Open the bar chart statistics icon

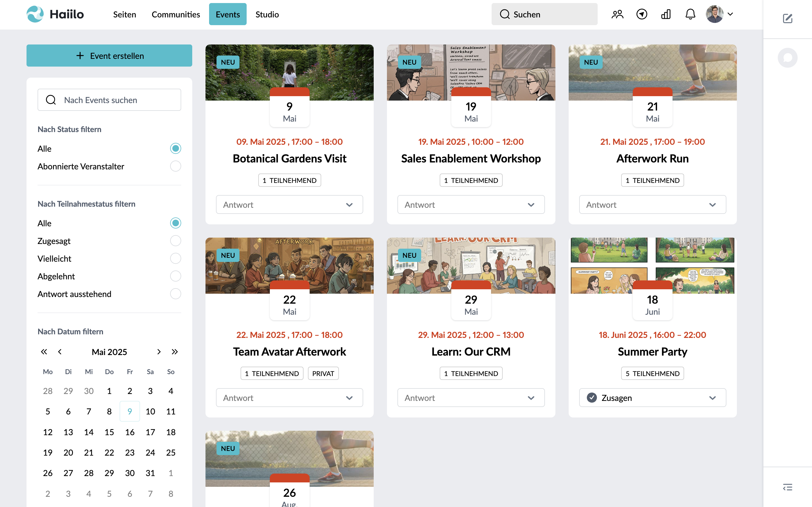point(666,14)
